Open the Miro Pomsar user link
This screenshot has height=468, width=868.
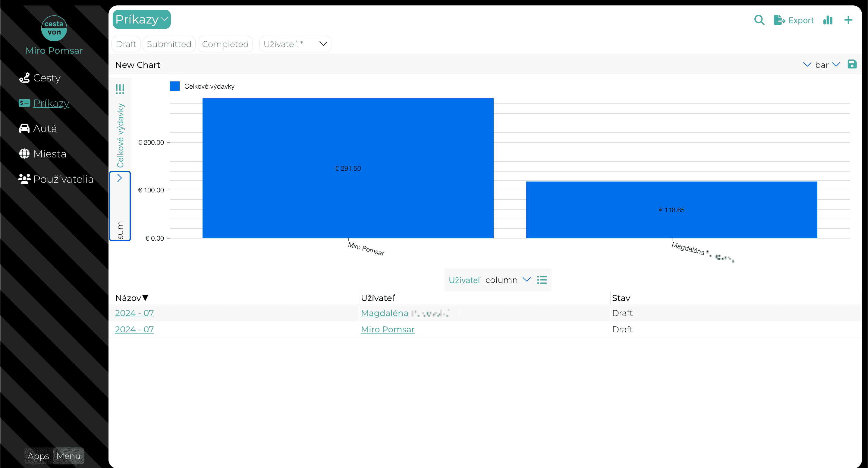[388, 329]
